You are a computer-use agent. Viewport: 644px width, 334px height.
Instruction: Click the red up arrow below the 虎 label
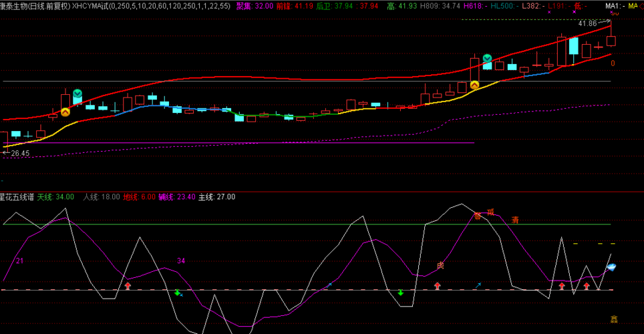click(438, 285)
